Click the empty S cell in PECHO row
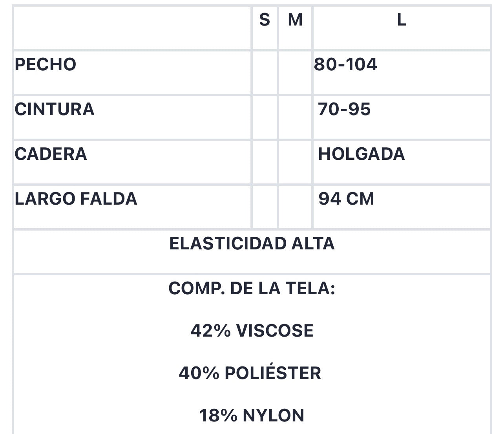Viewport: 504px width, 434px height. (265, 73)
